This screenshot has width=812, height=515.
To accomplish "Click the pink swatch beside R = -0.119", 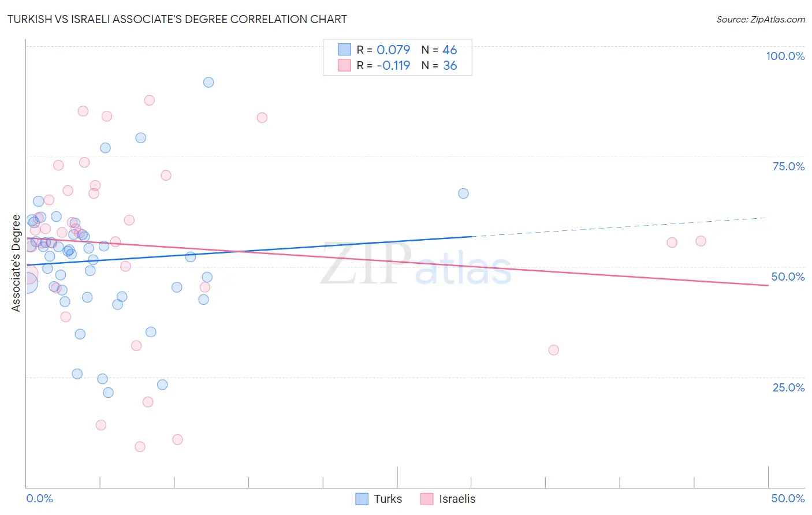I will pos(345,65).
